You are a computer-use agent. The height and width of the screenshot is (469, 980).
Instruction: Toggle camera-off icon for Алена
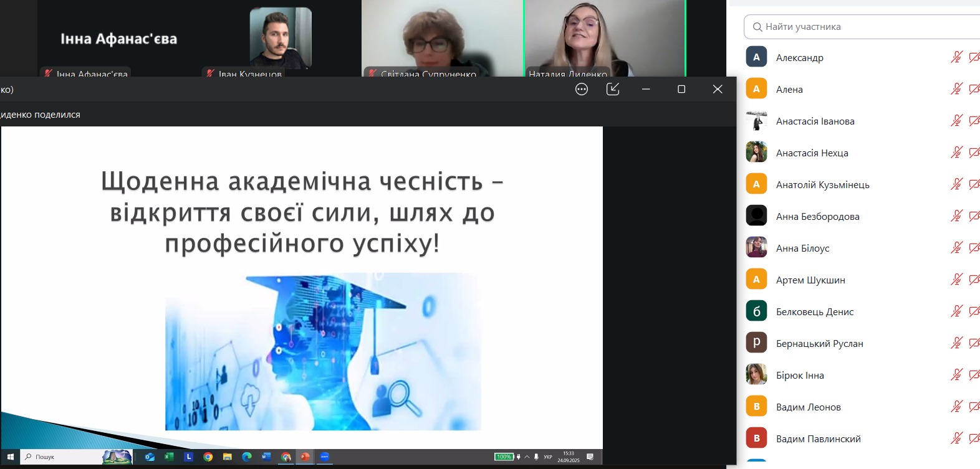(x=974, y=89)
